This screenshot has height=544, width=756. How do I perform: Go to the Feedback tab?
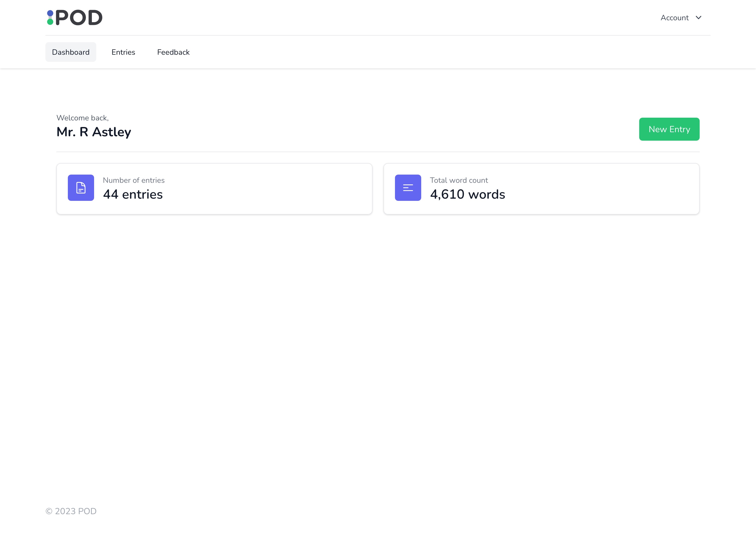click(x=173, y=52)
